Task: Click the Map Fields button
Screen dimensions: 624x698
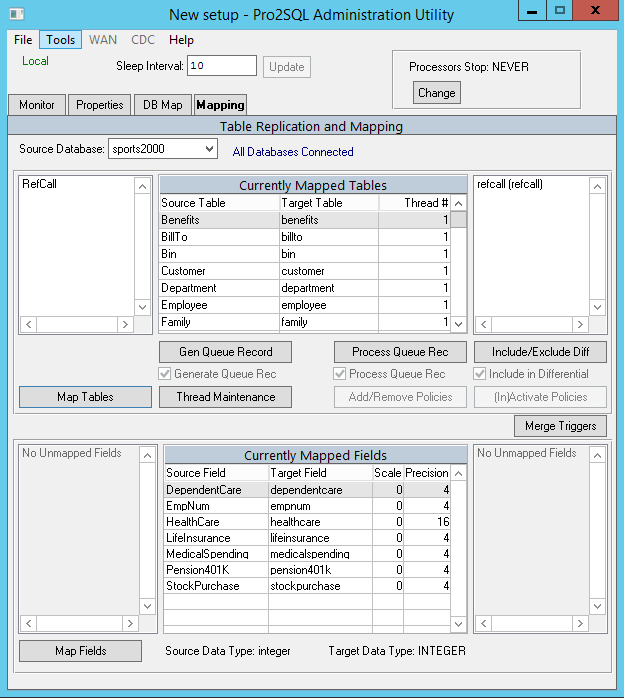Action: coord(81,651)
